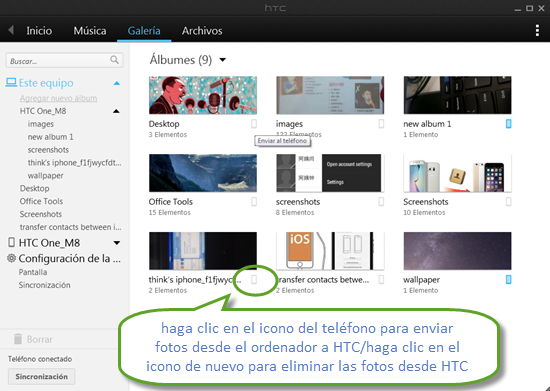Screen dimensions: 550x391
Task: Click the 'Teléfono conectado' status text
Action: [40, 359]
